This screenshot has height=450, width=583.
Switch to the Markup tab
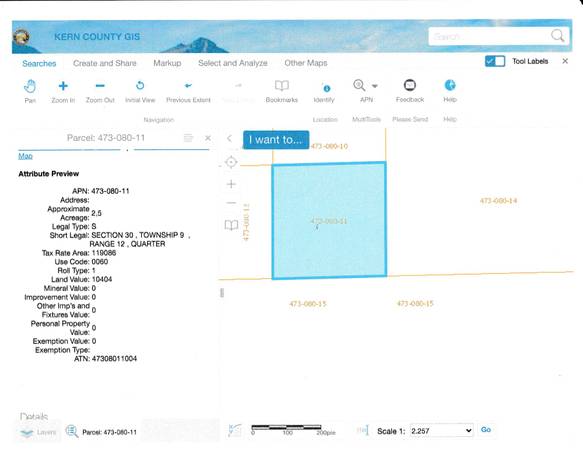point(167,63)
